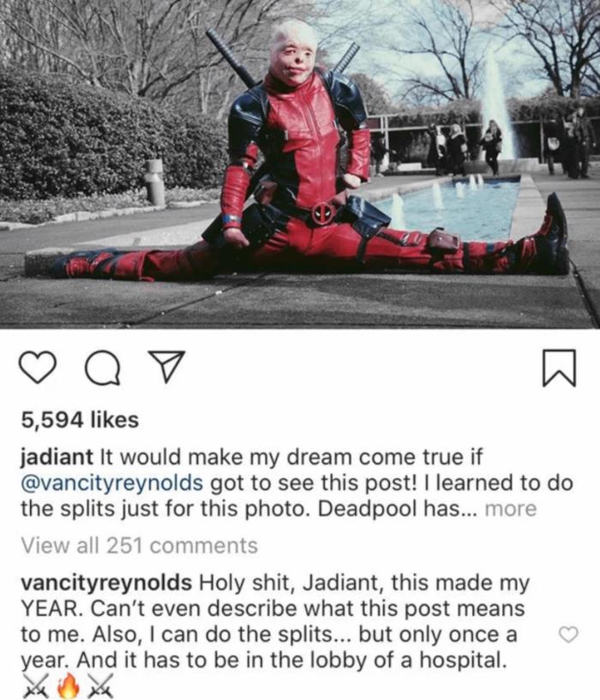Tap caption text 'the splits just for this photo'
This screenshot has height=700, width=600.
(x=165, y=509)
